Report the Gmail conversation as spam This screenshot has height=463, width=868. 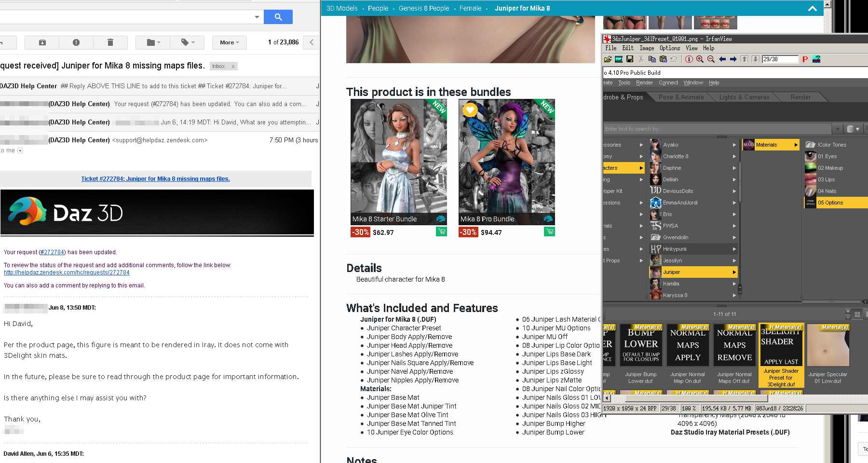click(76, 42)
